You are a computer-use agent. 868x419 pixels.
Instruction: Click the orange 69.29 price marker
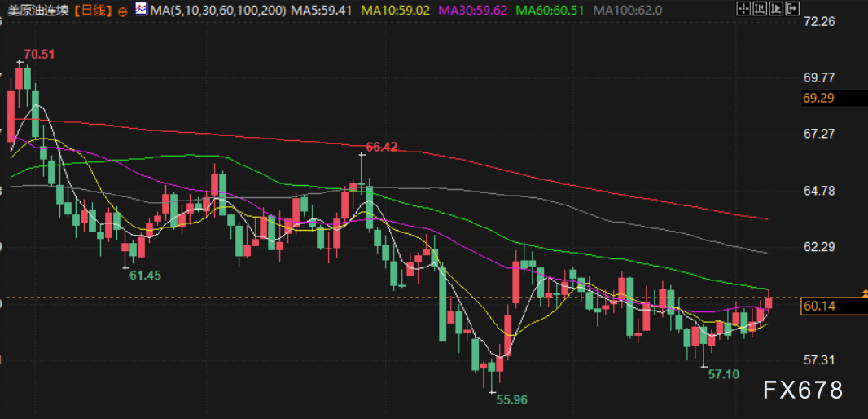click(821, 98)
